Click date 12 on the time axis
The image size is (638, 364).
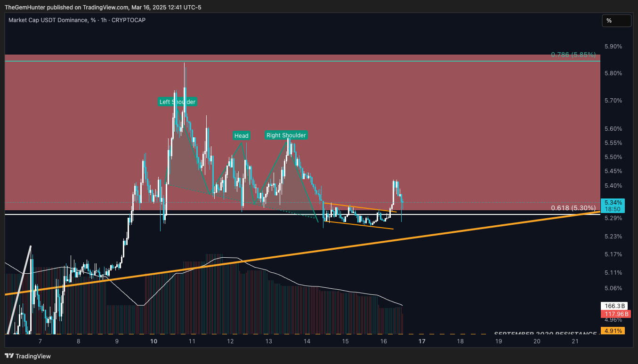[230, 341]
